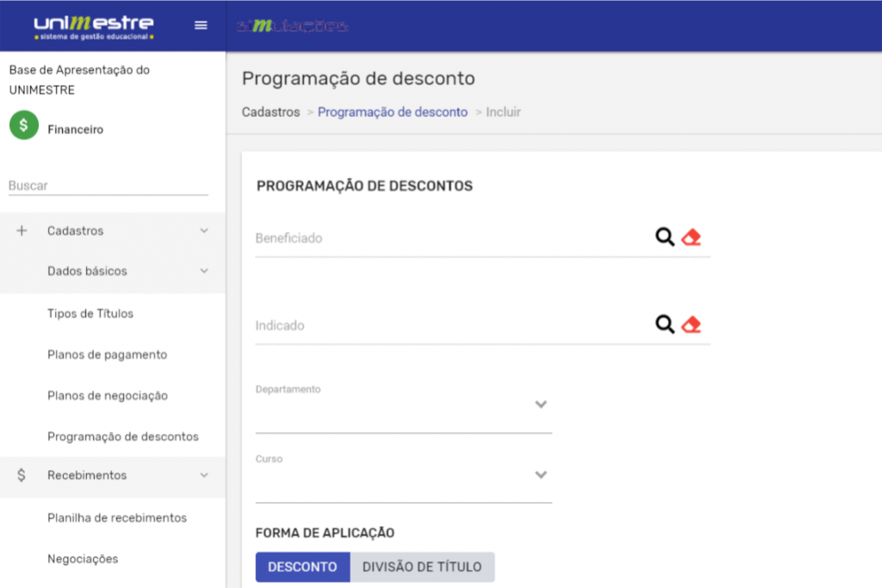This screenshot has width=882, height=588.
Task: Select DESCONTO application mode
Action: 302,567
